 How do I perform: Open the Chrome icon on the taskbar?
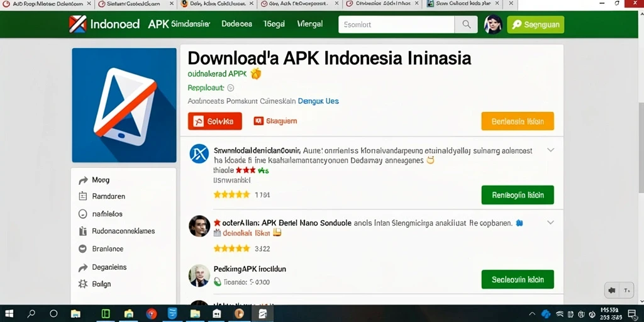(152, 314)
